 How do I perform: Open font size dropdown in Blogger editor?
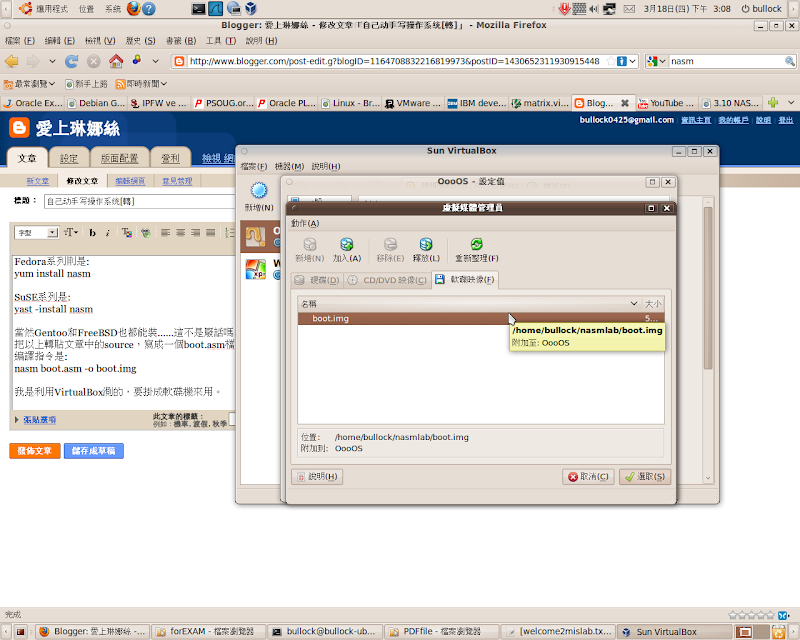tap(71, 233)
